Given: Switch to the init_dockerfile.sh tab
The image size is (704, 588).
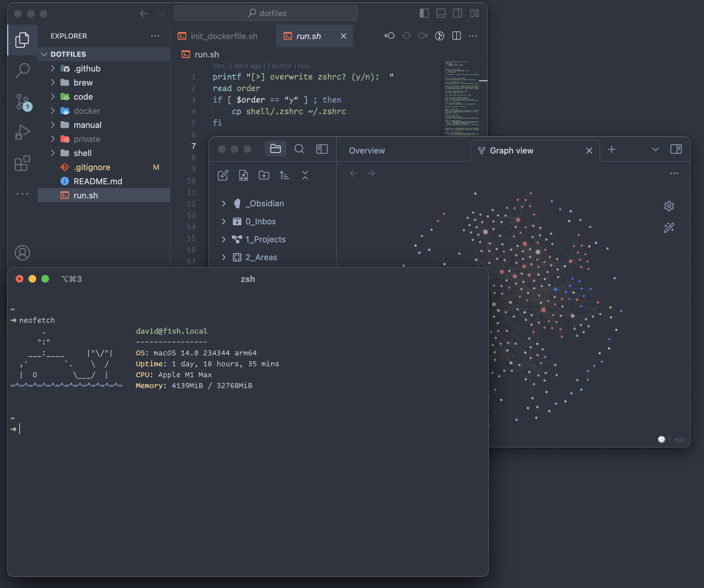Looking at the screenshot, I should click(x=224, y=36).
